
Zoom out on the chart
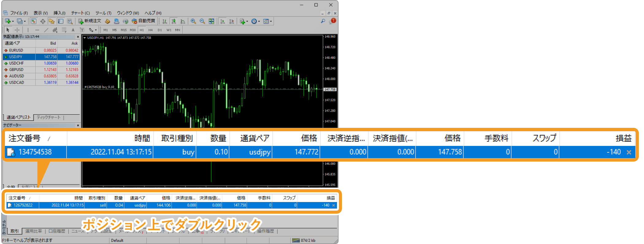[202, 21]
